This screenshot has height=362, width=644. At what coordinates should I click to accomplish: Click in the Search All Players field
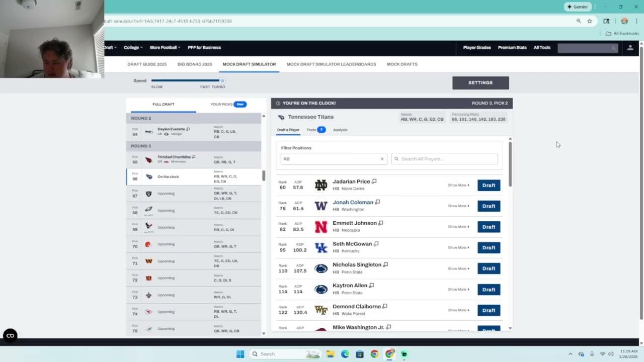pos(445,159)
